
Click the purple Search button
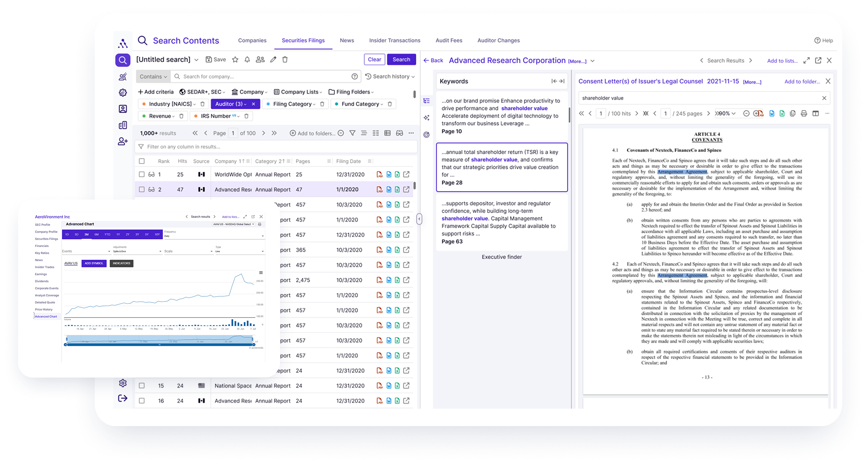coord(401,59)
